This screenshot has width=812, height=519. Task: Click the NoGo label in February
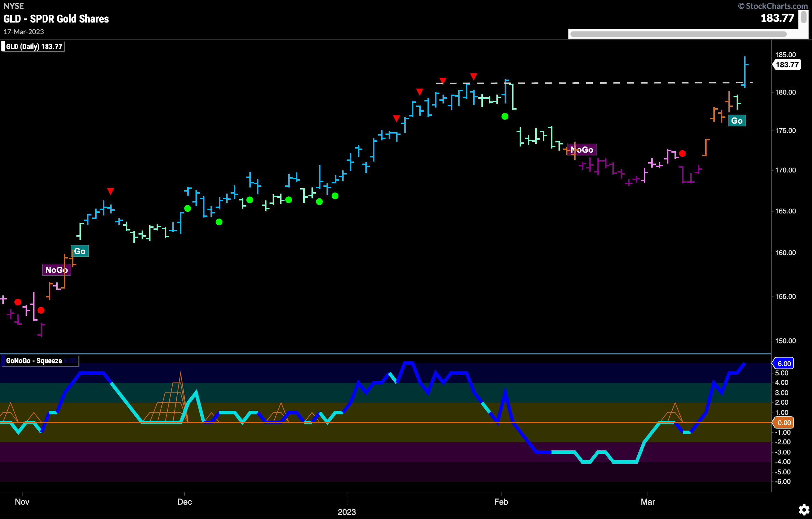[582, 150]
